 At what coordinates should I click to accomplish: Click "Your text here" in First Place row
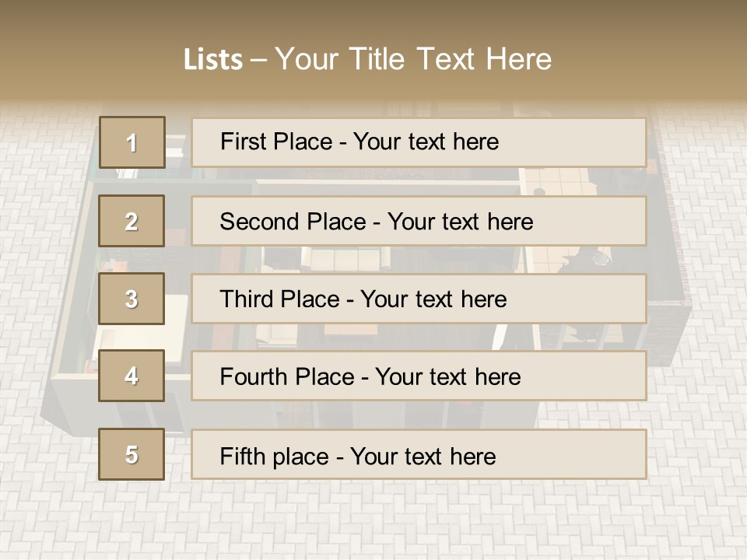coord(426,142)
